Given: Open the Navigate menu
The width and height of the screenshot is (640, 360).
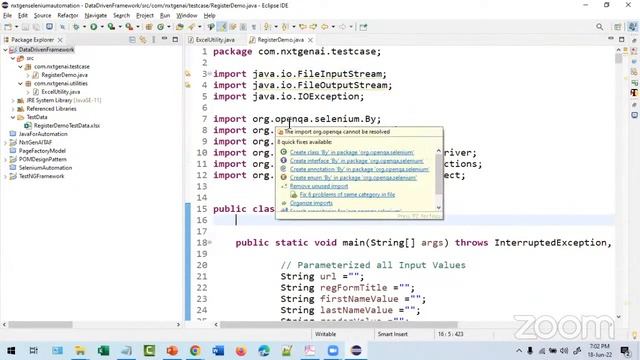Looking at the screenshot, I should pos(96,16).
